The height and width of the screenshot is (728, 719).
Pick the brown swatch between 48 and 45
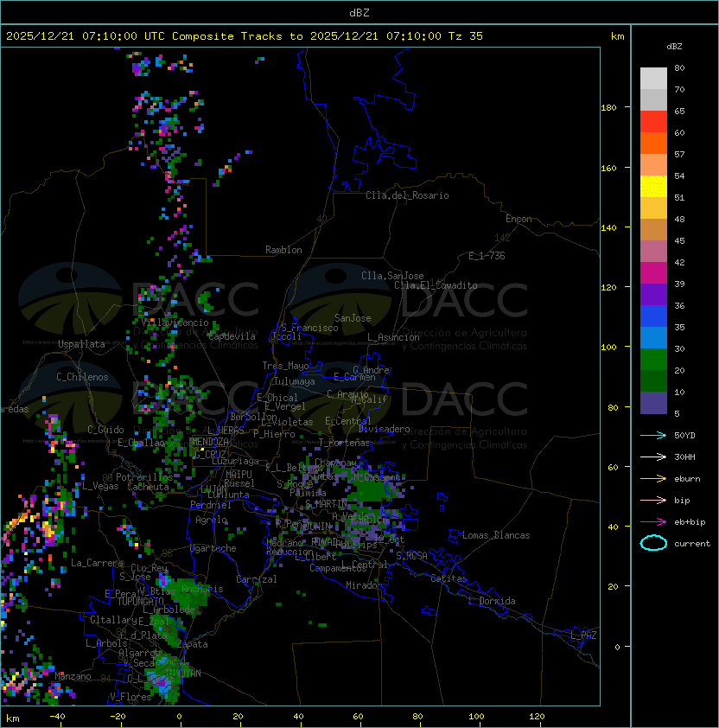click(653, 229)
